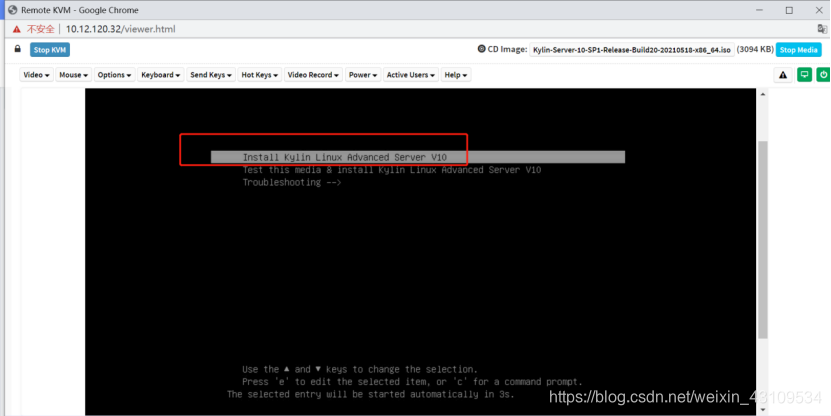Expand the Send Keys menu
Viewport: 831px width, 416px height.
point(210,75)
